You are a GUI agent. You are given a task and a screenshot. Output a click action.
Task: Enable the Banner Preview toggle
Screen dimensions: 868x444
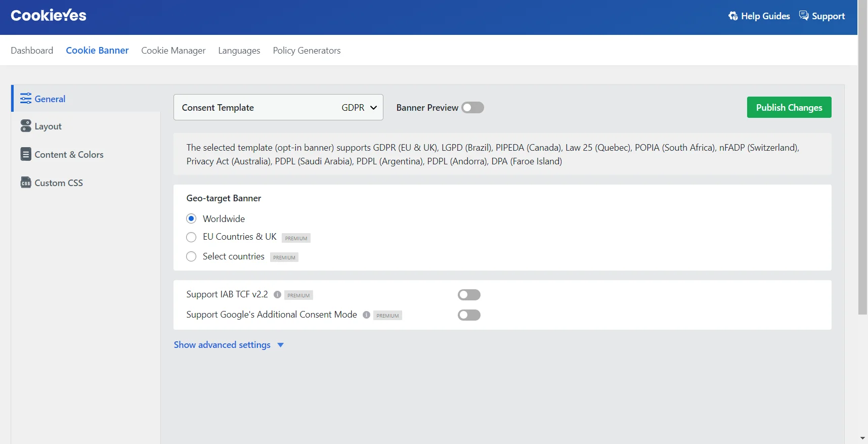coord(472,108)
